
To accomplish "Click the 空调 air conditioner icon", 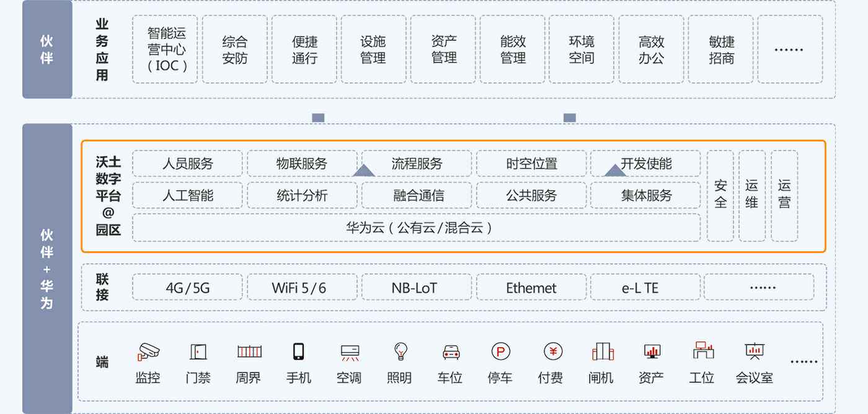I will pos(350,352).
